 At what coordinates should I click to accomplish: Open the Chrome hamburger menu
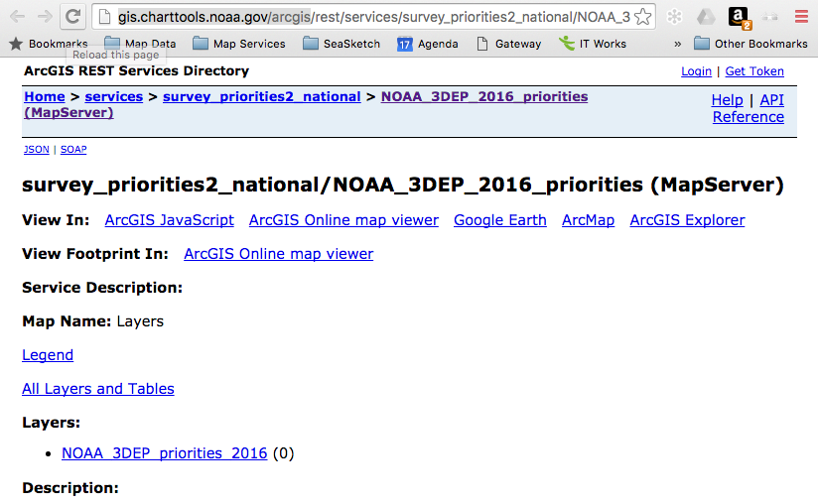coord(801,17)
